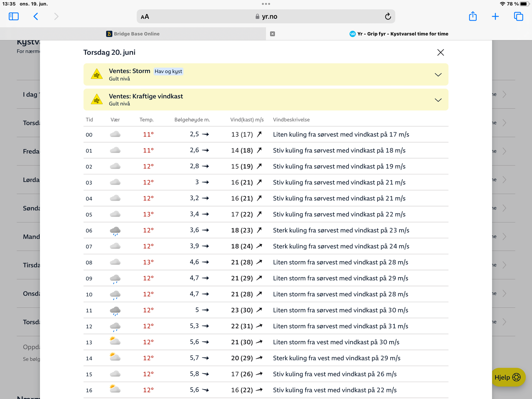The image size is (532, 399).
Task: Open the Hjelp help button
Action: pos(508,377)
